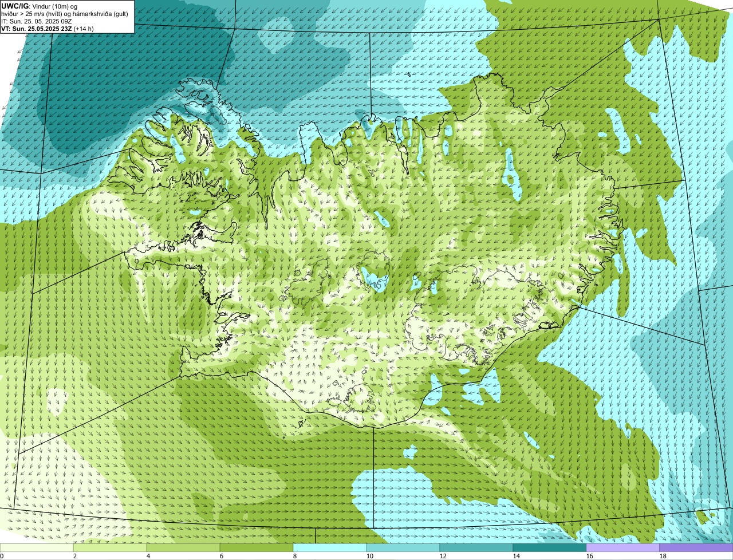Choose the 14–16 m/s dark teal legend swatch
Screen dimensions: 733x560
(550, 547)
